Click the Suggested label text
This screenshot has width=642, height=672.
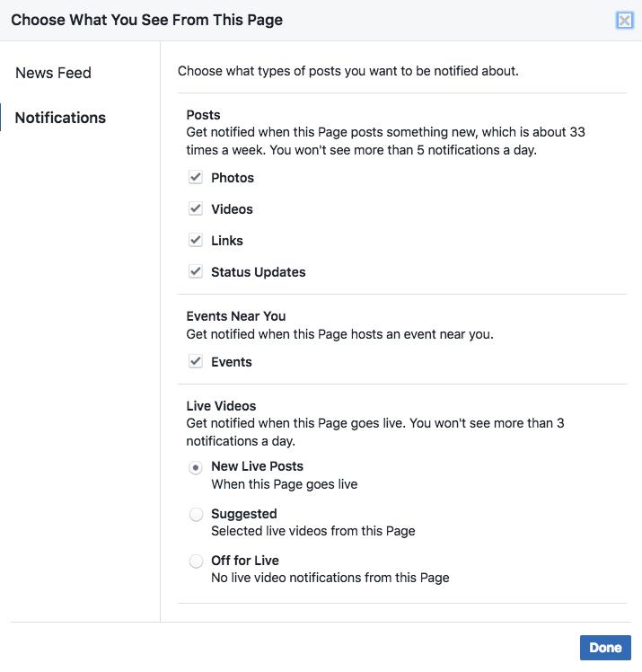pos(244,514)
